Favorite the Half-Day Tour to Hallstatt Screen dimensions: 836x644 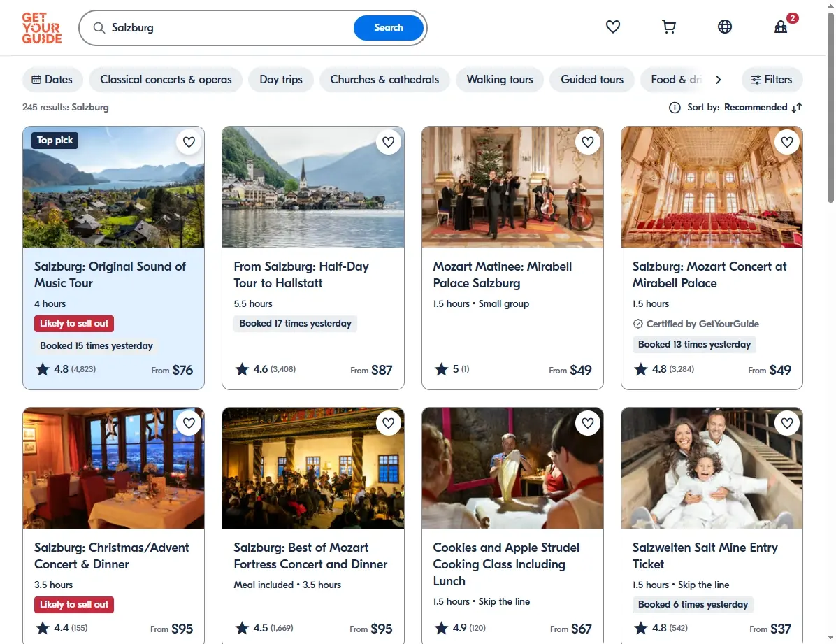pos(388,142)
